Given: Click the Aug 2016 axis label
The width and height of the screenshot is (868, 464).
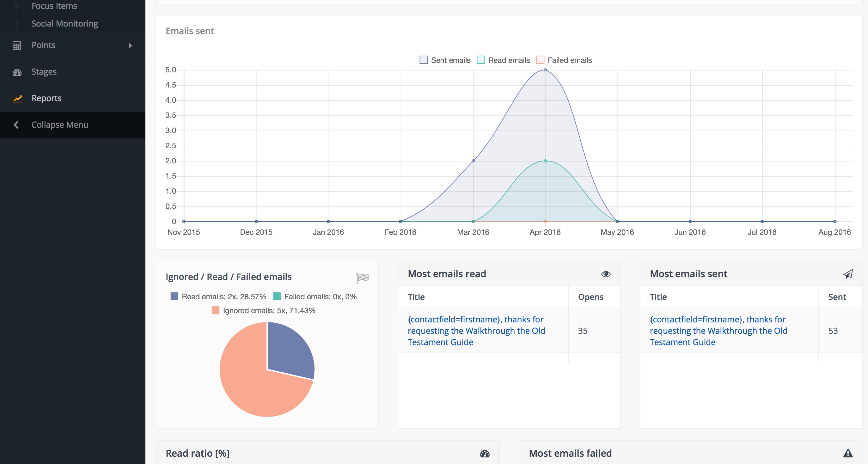Looking at the screenshot, I should point(834,232).
